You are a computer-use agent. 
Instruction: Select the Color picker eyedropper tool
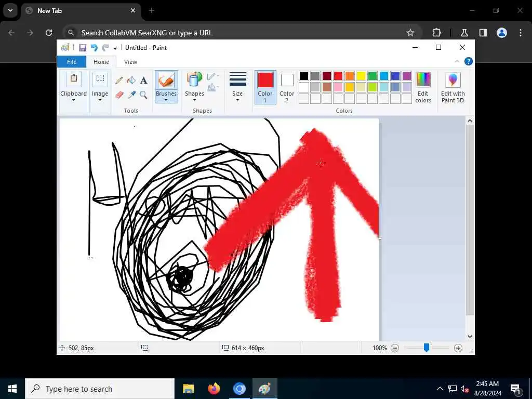pyautogui.click(x=131, y=95)
